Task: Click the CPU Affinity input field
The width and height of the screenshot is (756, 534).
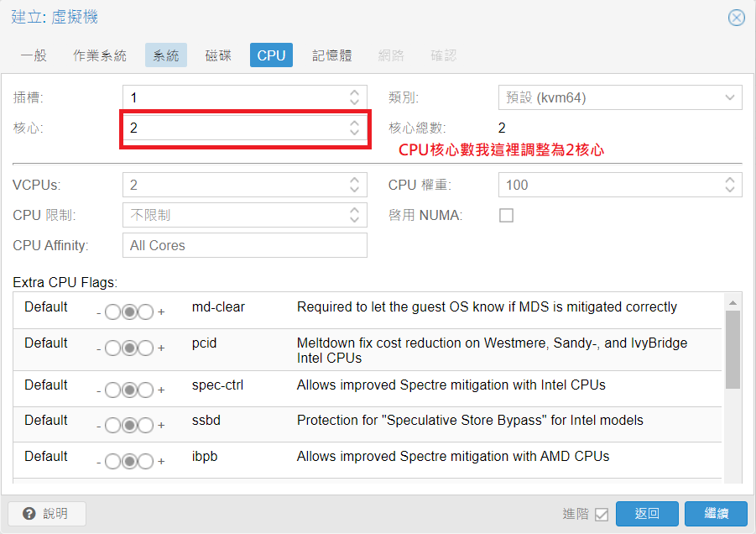Action: point(244,245)
